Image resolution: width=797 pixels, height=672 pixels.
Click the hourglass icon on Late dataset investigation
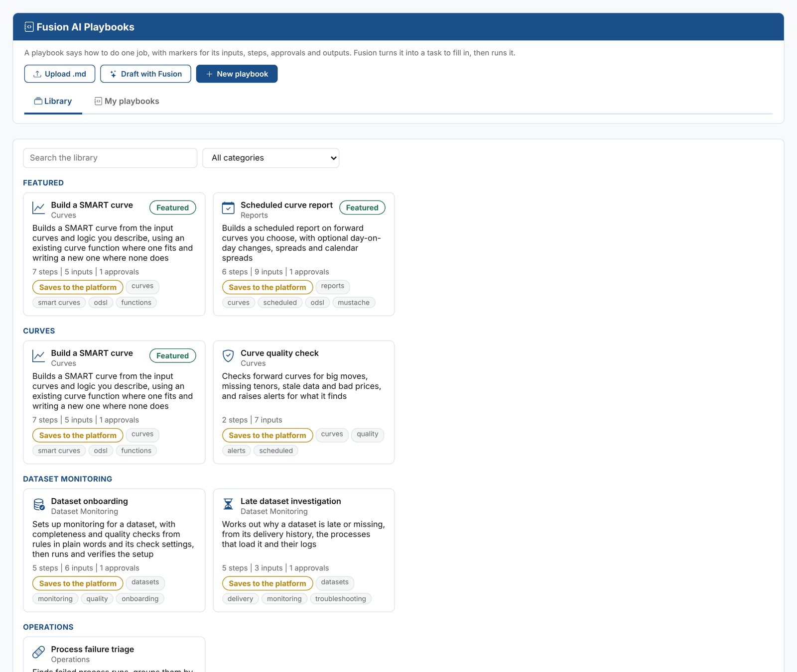228,504
